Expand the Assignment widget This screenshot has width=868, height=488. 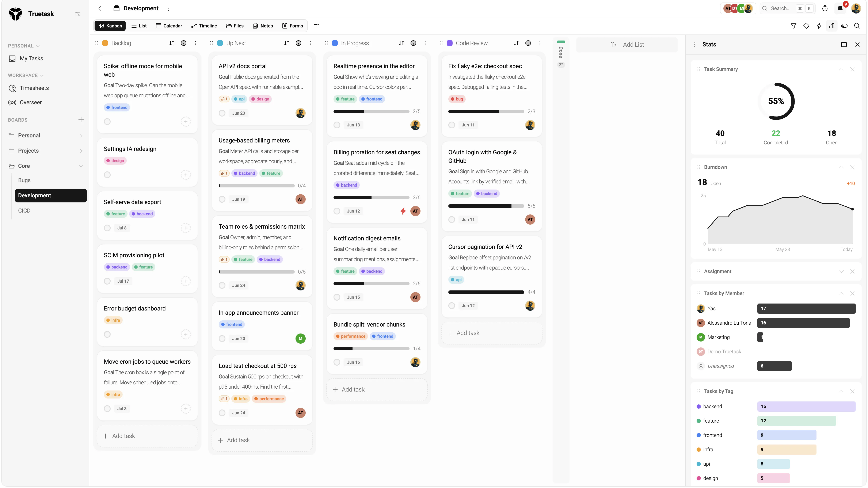tap(841, 272)
